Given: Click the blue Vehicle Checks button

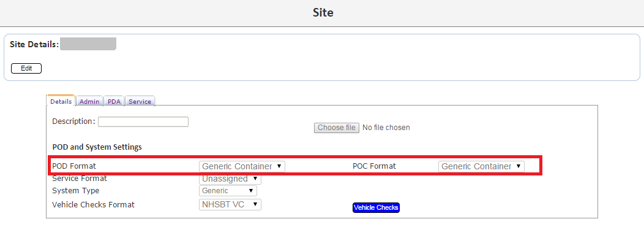Looking at the screenshot, I should tap(376, 207).
